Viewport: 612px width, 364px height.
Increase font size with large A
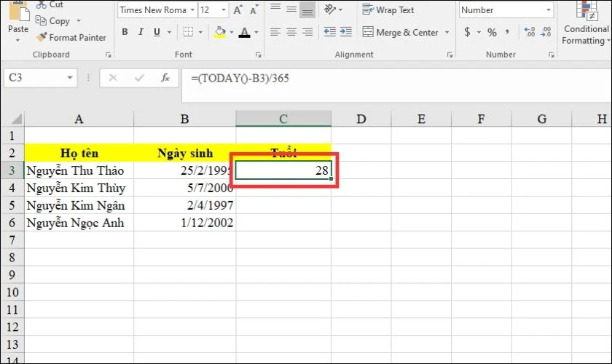(x=238, y=10)
